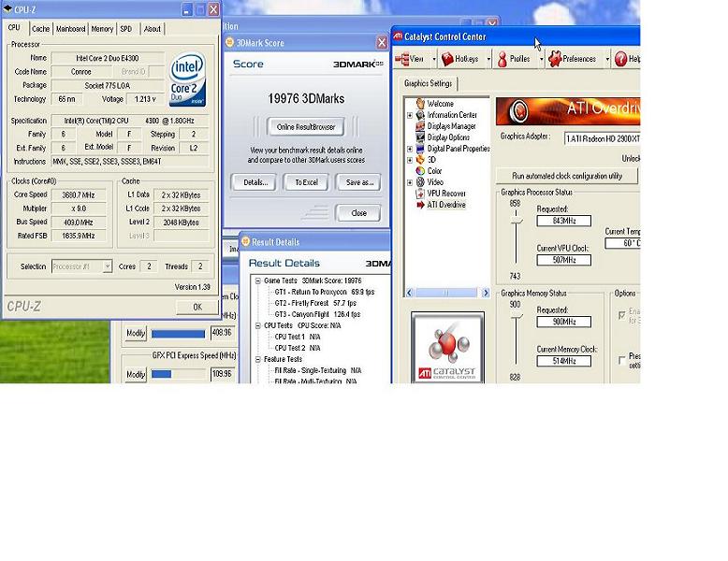Click the Requested 843MHz GPU field
The image size is (728, 561).
(x=563, y=221)
